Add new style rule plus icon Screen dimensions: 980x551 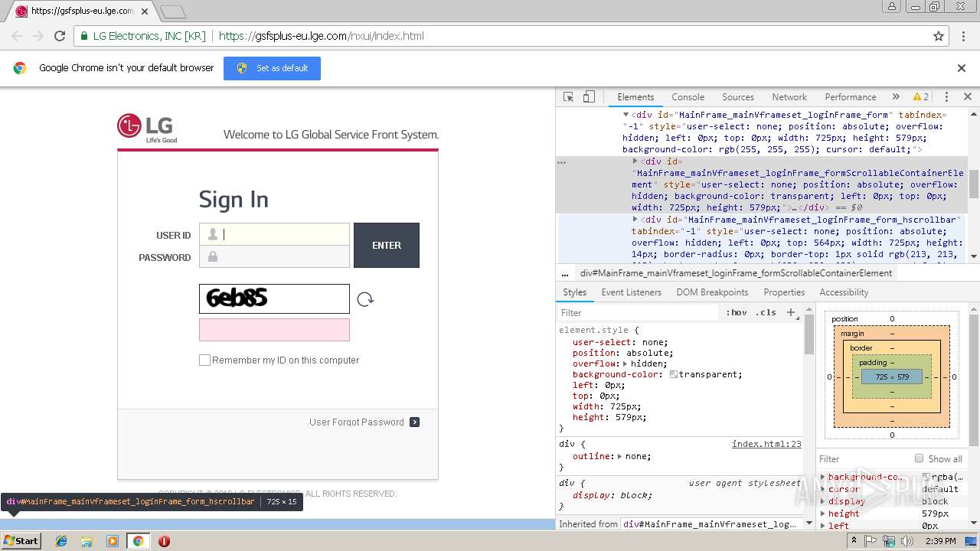click(792, 312)
